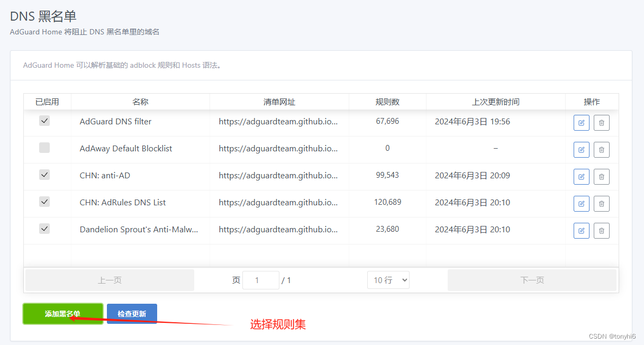Sort by the 名称 column header
The width and height of the screenshot is (644, 345).
(140, 102)
